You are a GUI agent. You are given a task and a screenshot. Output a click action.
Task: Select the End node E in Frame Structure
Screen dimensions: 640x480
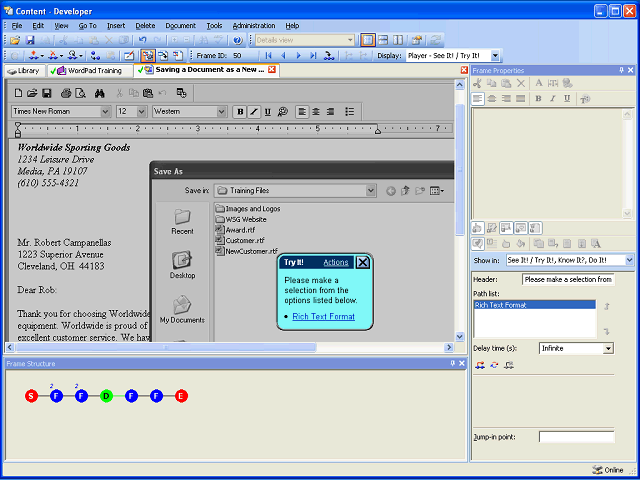pyautogui.click(x=181, y=396)
